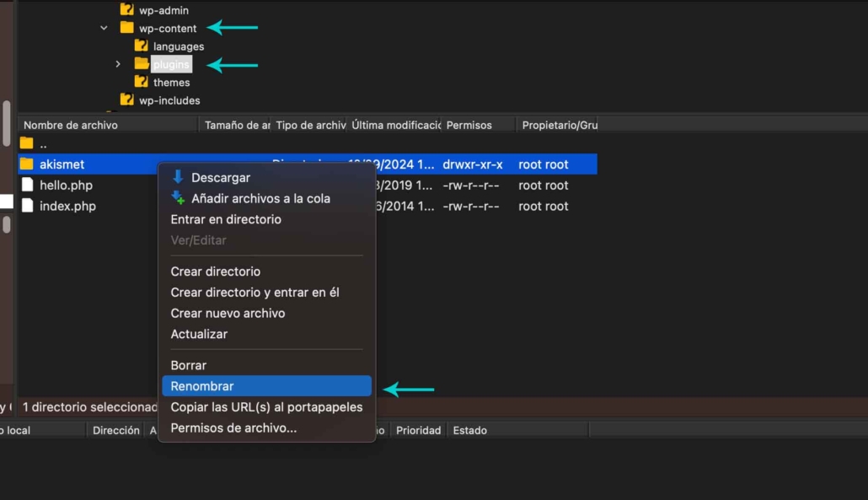
Task: Sort by Nombre de archivo column header
Action: [71, 125]
